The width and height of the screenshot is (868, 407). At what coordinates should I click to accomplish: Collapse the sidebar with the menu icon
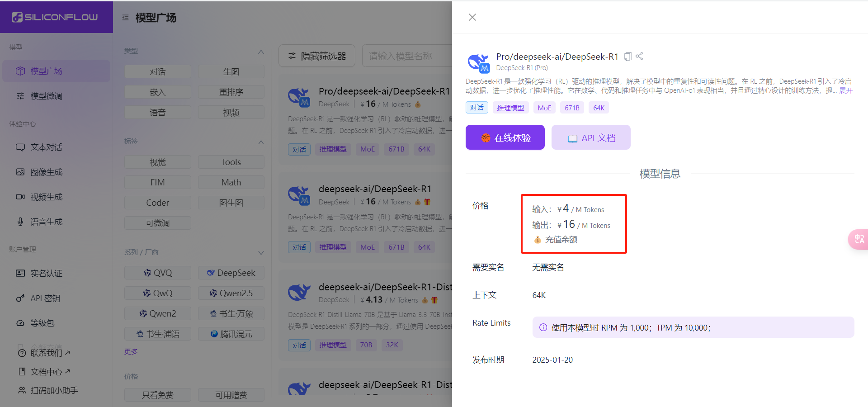click(125, 18)
